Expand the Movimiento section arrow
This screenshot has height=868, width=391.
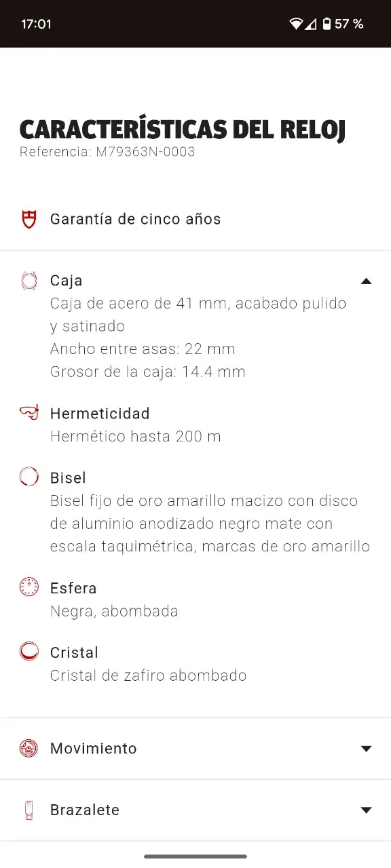[x=367, y=749]
